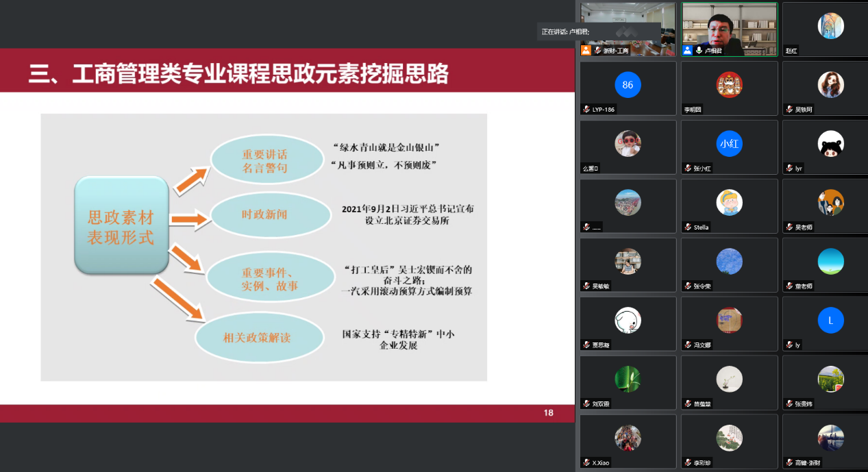
Task: Click the blue "L" avatar of ly
Action: coord(830,321)
